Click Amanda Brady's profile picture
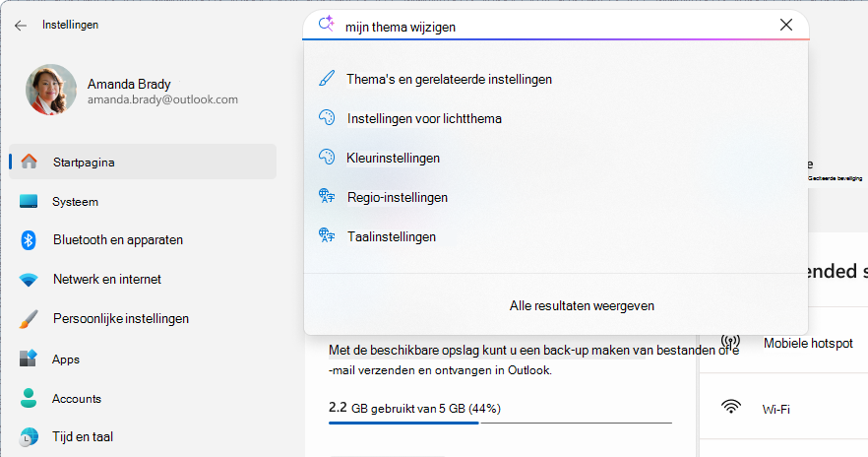 [x=51, y=90]
